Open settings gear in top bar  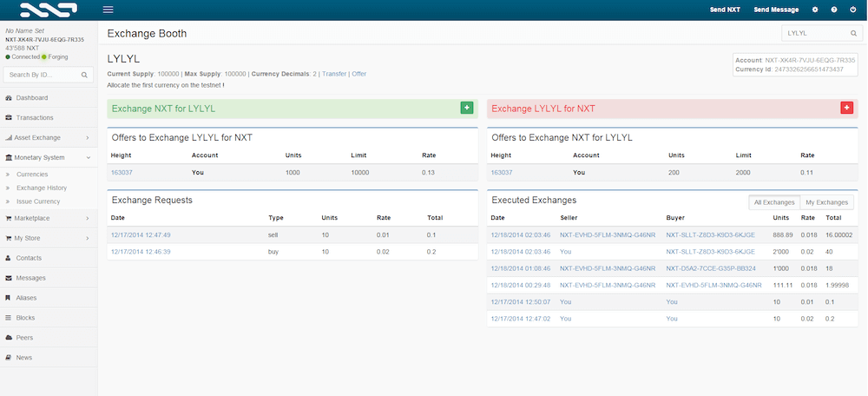(x=815, y=10)
